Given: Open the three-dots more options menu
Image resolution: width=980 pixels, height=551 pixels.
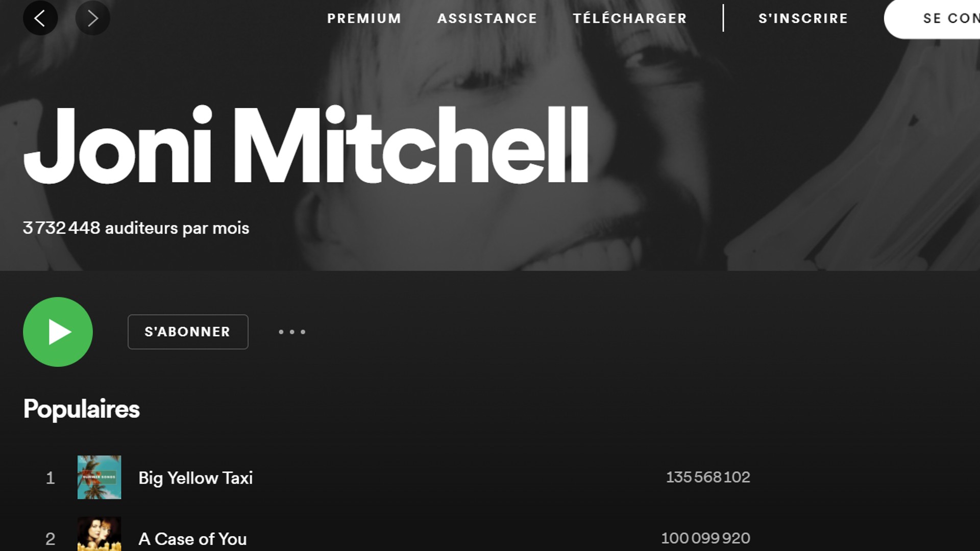Looking at the screenshot, I should [x=292, y=332].
